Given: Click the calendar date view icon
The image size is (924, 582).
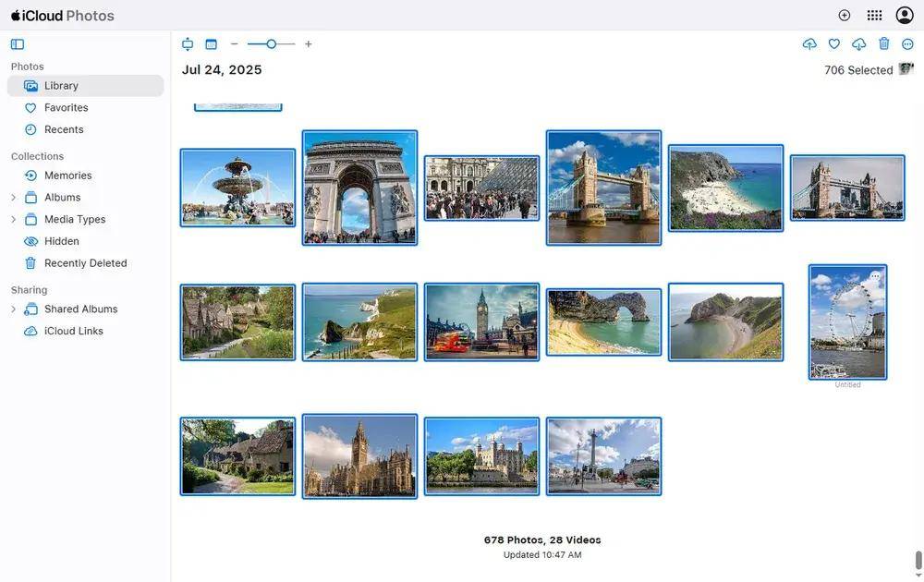Looking at the screenshot, I should point(211,44).
